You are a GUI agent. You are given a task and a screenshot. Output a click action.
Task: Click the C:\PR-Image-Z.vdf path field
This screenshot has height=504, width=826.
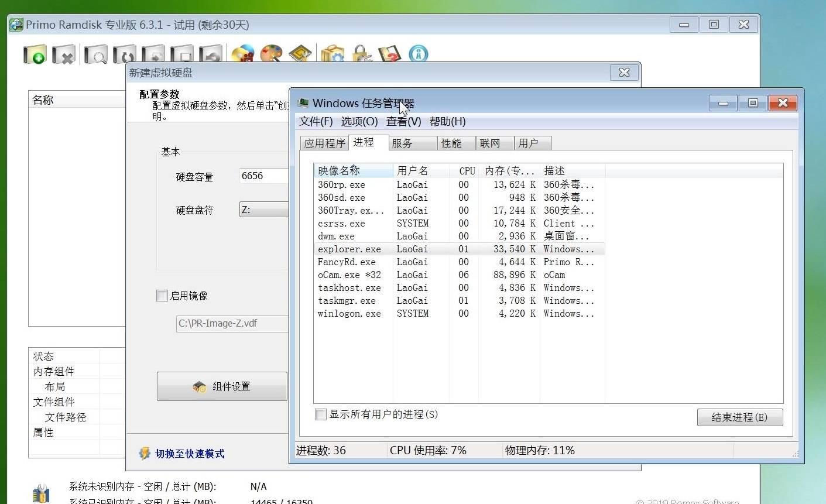[x=232, y=323]
